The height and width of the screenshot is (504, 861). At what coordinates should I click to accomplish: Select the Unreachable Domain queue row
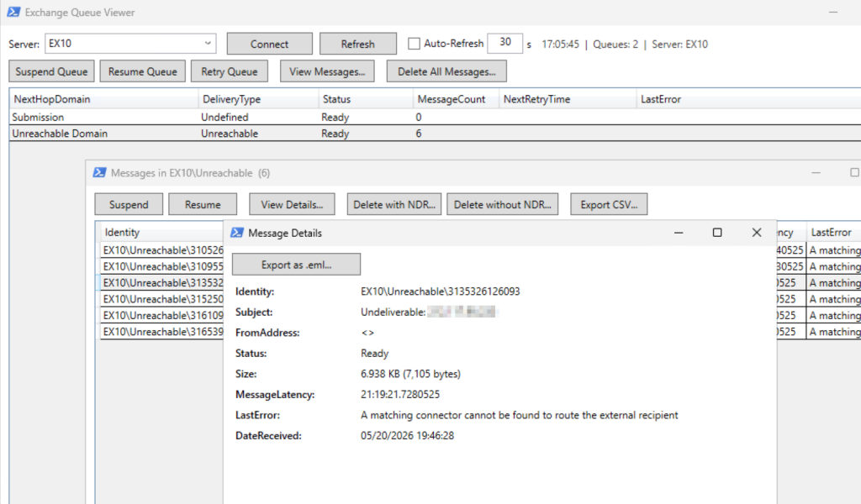click(435, 134)
